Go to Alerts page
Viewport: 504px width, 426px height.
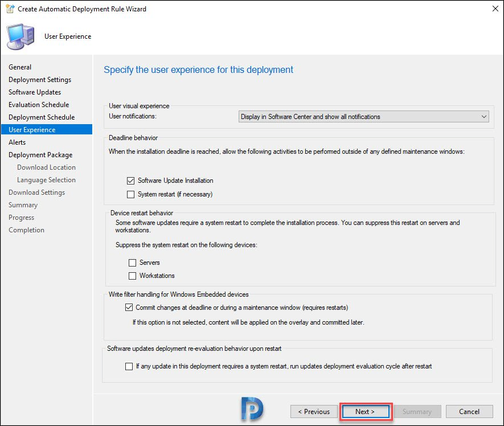[17, 142]
